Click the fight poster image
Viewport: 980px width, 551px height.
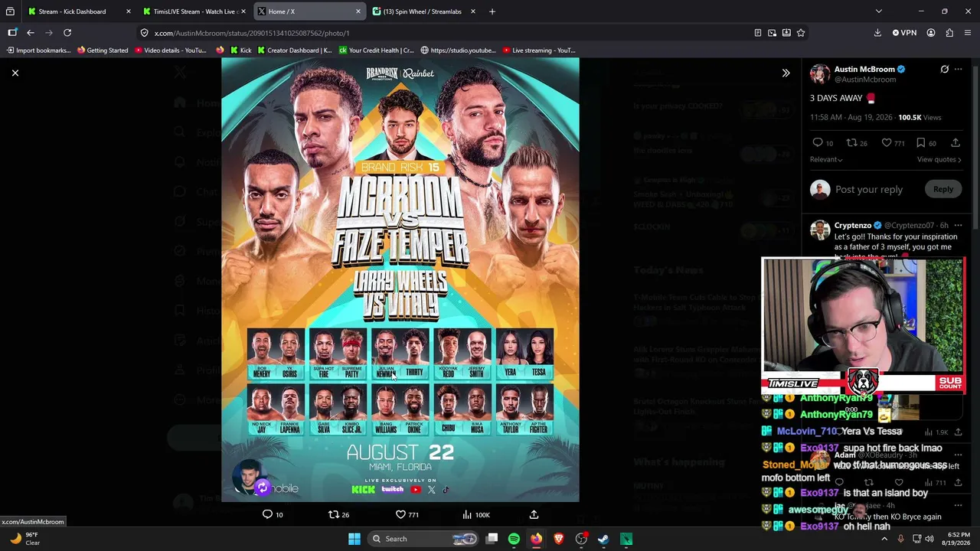tap(400, 280)
